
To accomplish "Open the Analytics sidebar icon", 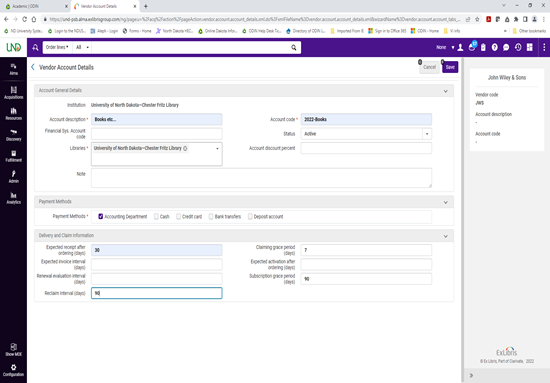I will point(13,198).
